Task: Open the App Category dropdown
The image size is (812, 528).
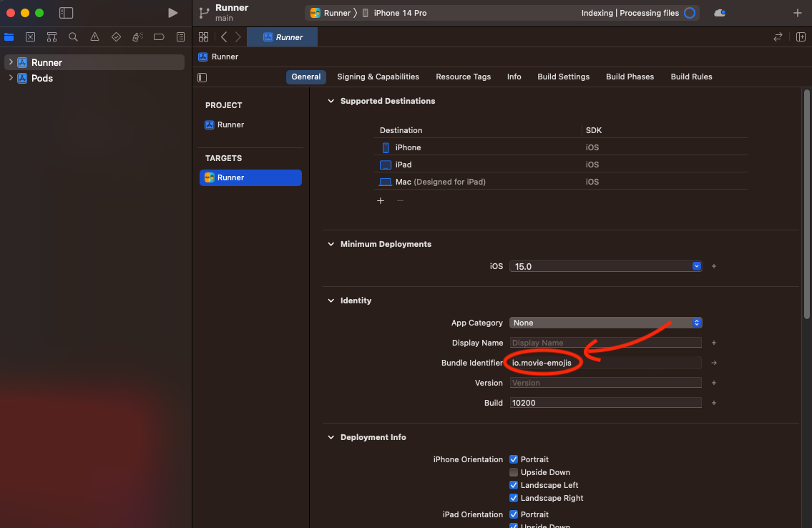Action: 605,323
